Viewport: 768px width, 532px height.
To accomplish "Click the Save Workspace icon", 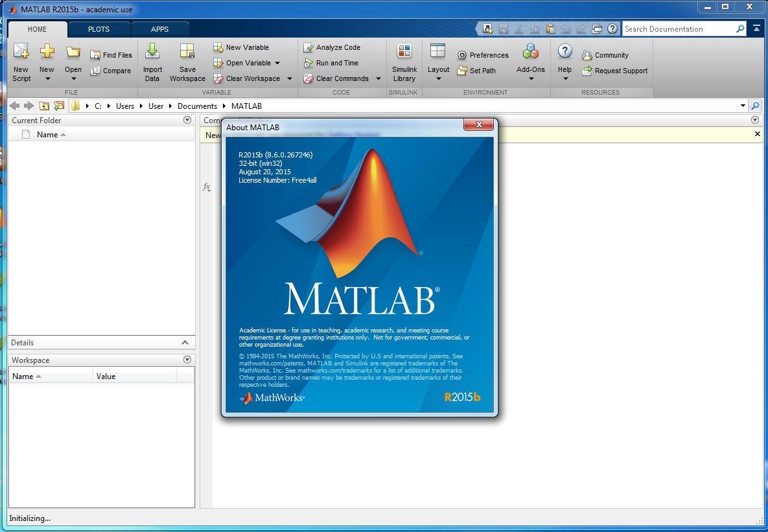I will coord(187,51).
